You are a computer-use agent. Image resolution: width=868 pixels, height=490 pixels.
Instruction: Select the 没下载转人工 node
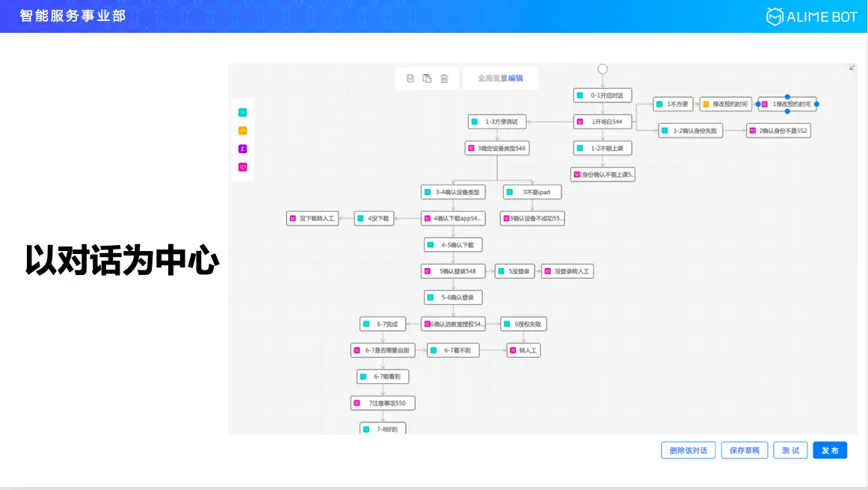313,218
